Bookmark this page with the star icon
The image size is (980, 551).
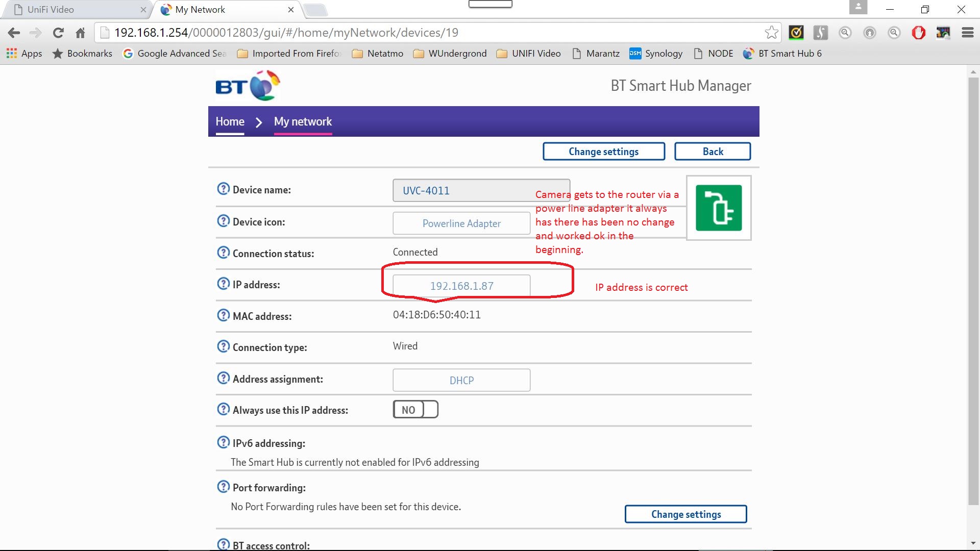point(771,33)
